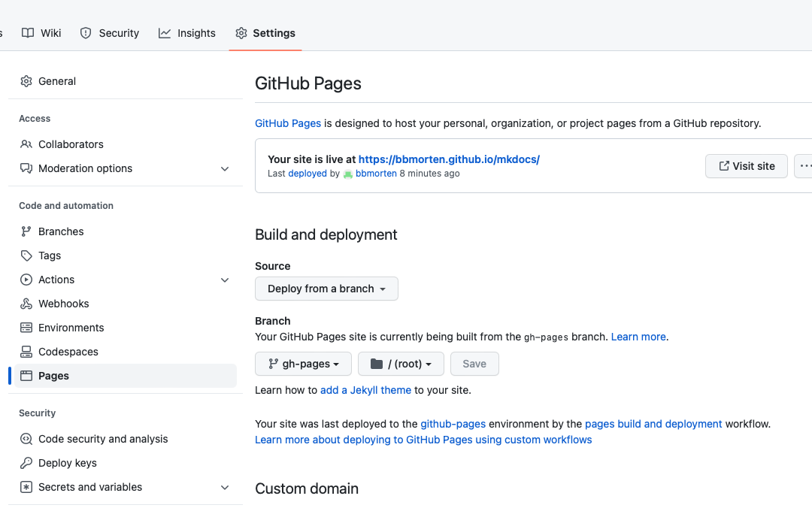Screen dimensions: 812x508
Task: Open Collaborators settings
Action: point(126,144)
